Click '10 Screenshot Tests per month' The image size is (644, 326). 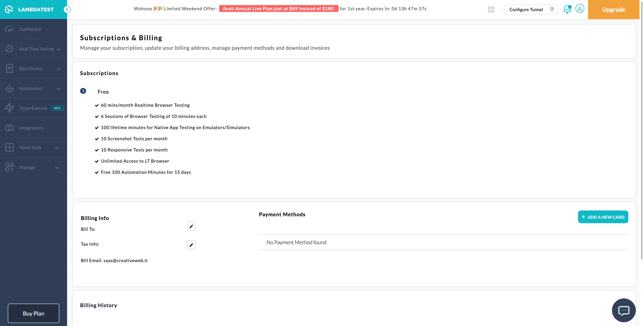[134, 138]
